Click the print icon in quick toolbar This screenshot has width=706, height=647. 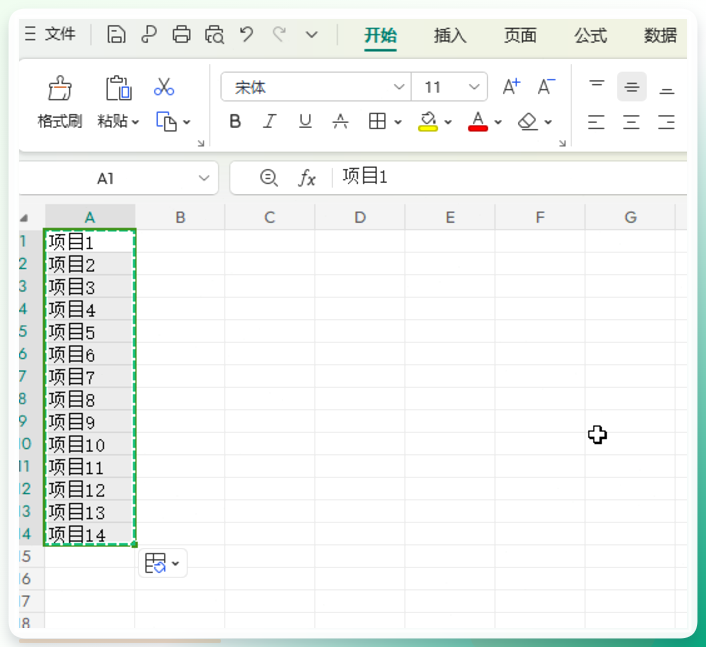click(181, 34)
